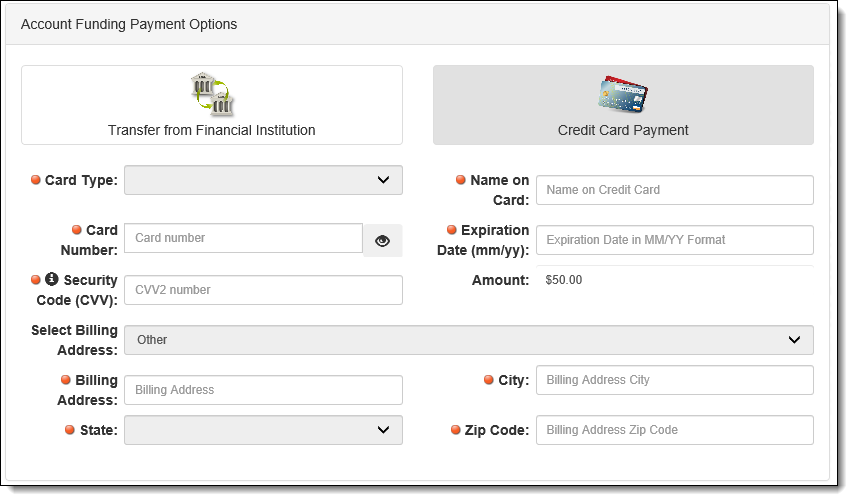Image resolution: width=853 pixels, height=501 pixels.
Task: Click the red required dot beside Card Type
Action: pyautogui.click(x=36, y=180)
